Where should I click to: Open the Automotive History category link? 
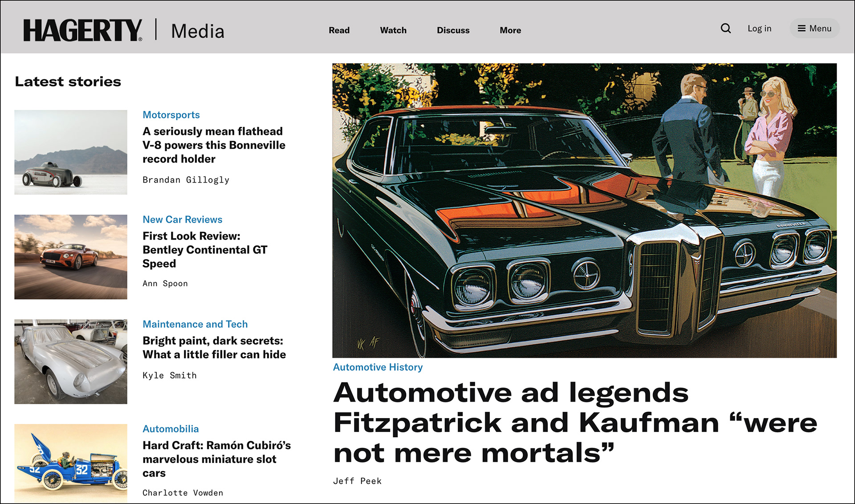tap(378, 367)
